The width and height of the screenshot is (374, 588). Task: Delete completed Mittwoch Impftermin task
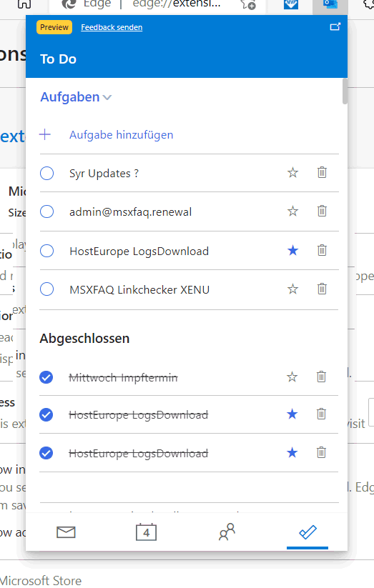321,377
